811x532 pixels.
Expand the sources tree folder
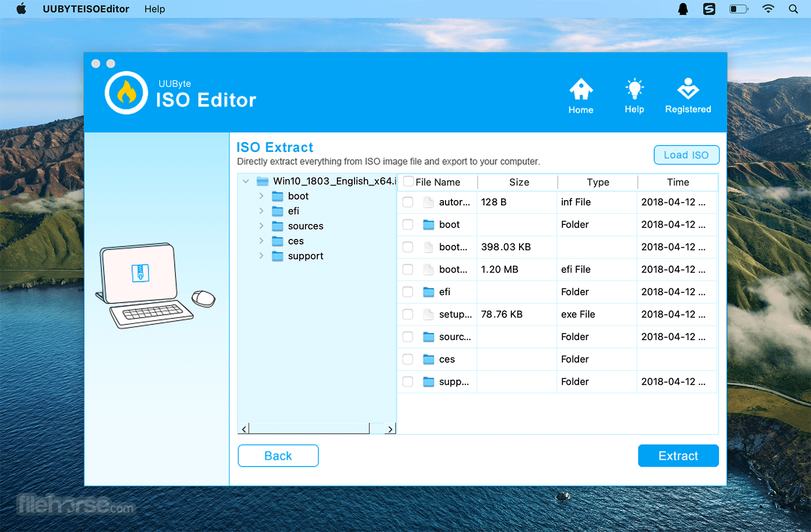coord(261,226)
